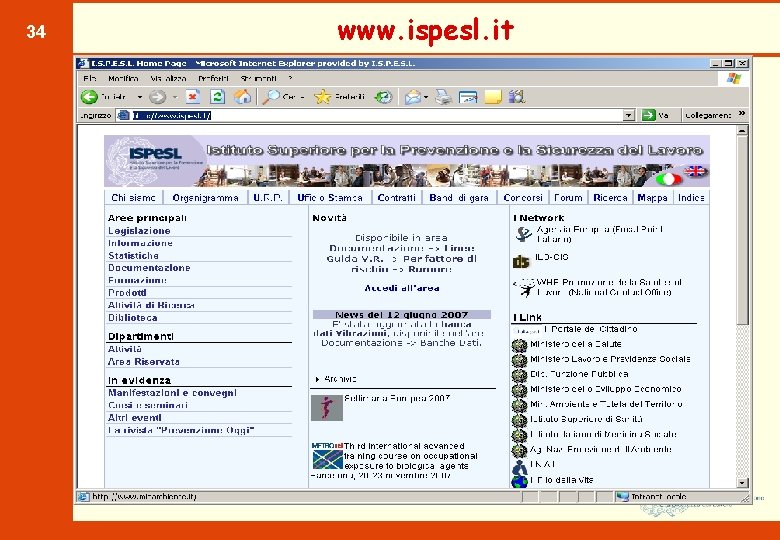Click Ministero della Salute emblem icon
780x540 pixels.
(519, 345)
